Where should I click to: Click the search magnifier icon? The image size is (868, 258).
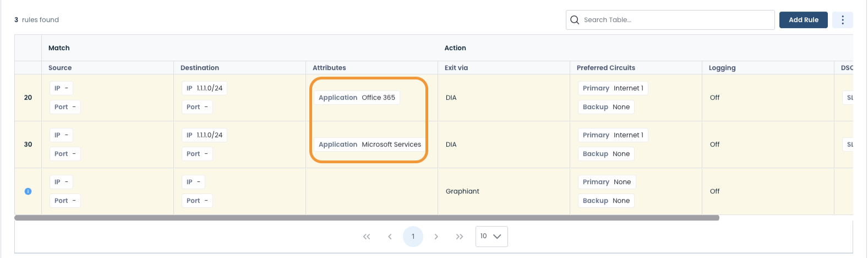(x=575, y=20)
